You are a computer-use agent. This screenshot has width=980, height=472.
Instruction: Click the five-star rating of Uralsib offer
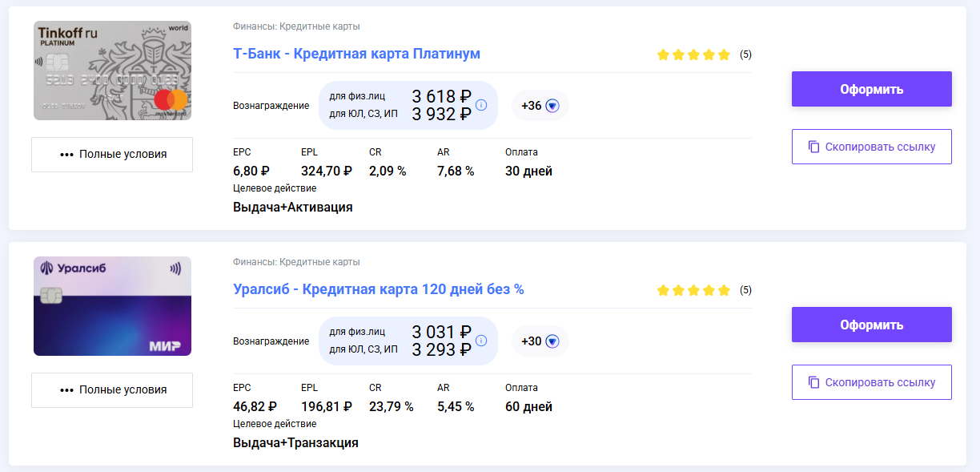pyautogui.click(x=693, y=290)
